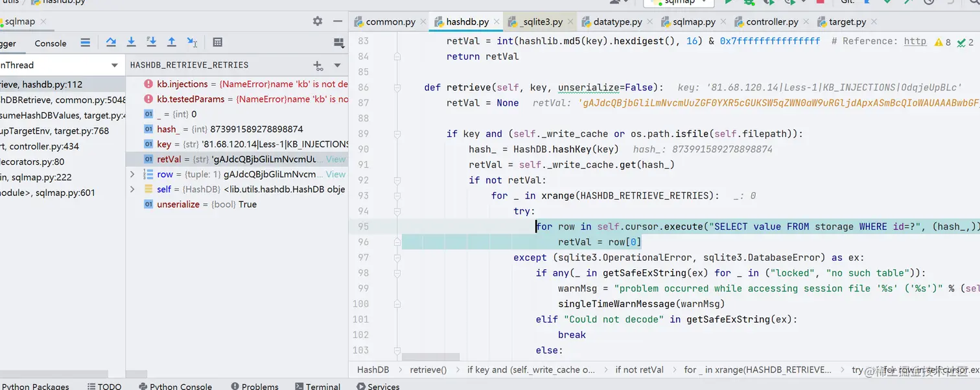Click the Stop red square button
The width and height of the screenshot is (980, 390).
click(x=821, y=2)
